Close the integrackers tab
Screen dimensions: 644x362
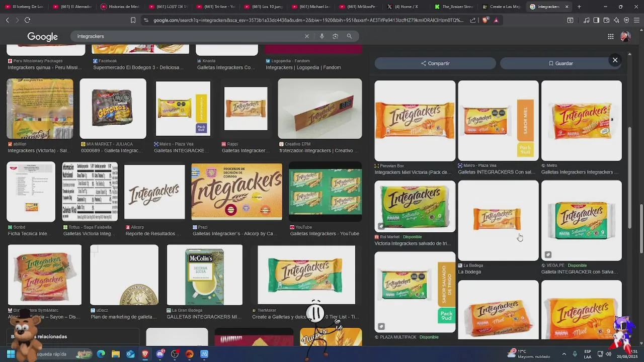(x=567, y=7)
